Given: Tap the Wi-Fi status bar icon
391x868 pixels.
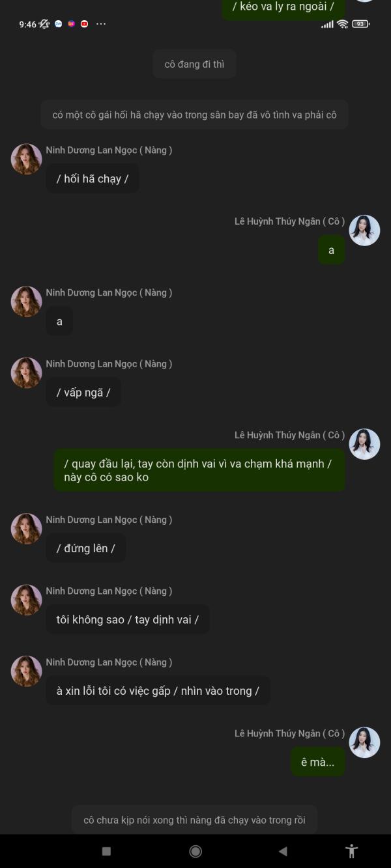Looking at the screenshot, I should click(343, 24).
